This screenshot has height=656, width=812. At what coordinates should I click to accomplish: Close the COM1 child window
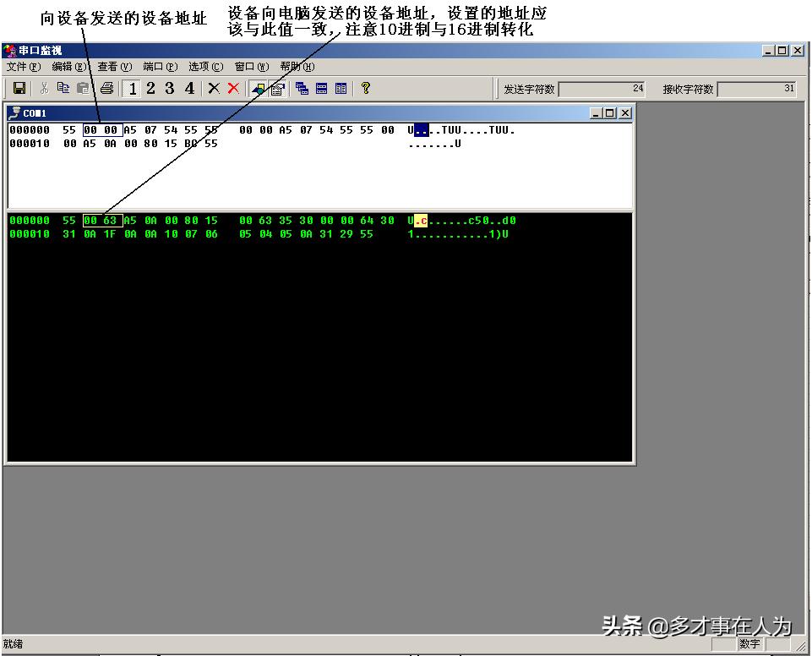point(625,113)
